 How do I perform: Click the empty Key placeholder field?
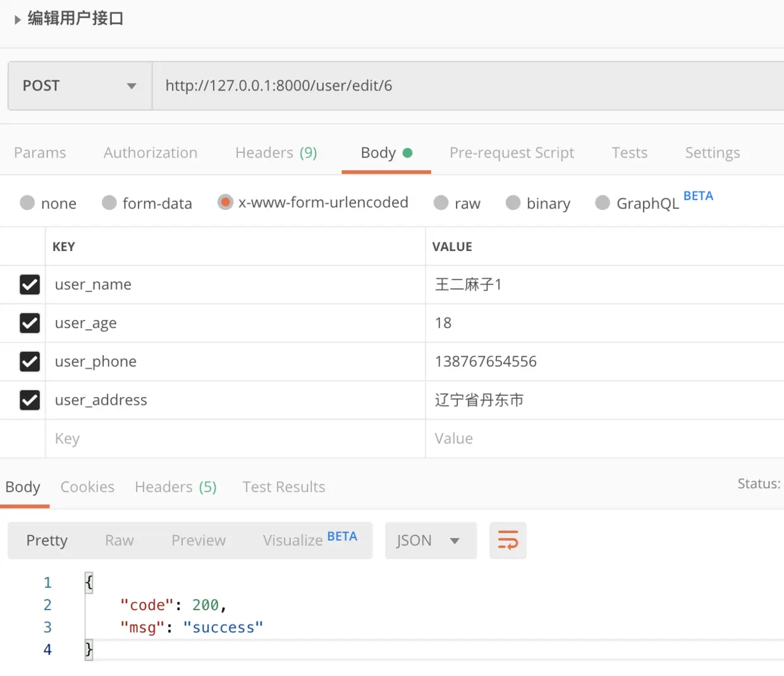point(235,439)
